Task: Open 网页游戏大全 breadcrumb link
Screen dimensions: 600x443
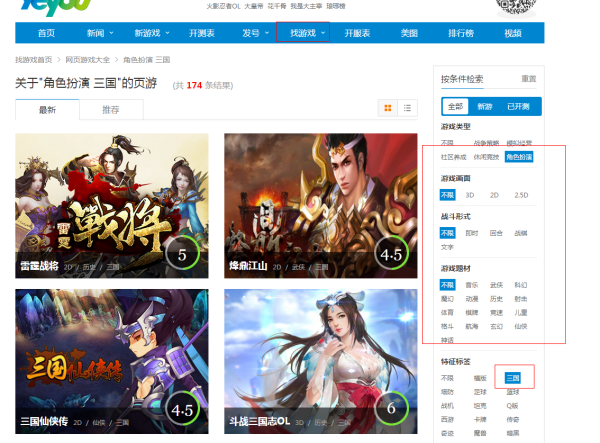Action: coord(88,60)
